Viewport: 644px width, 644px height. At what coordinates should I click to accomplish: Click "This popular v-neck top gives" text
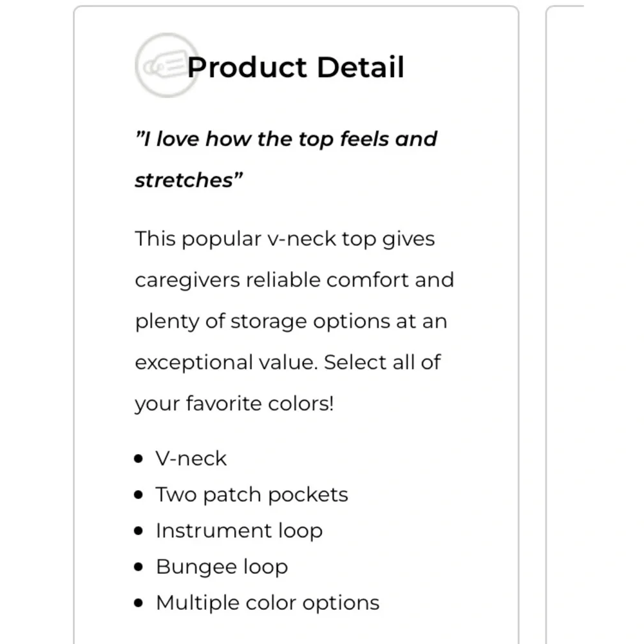coord(285,239)
